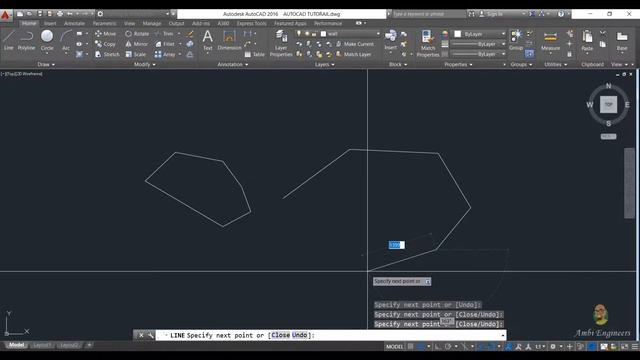The image size is (640, 360).
Task: Click the dynamic input distance field
Action: (x=397, y=245)
